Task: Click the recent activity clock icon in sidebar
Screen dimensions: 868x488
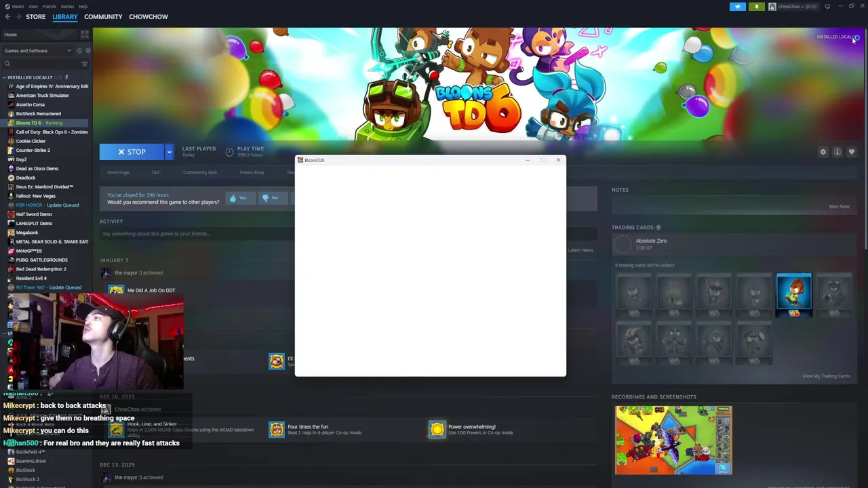Action: pyautogui.click(x=79, y=51)
